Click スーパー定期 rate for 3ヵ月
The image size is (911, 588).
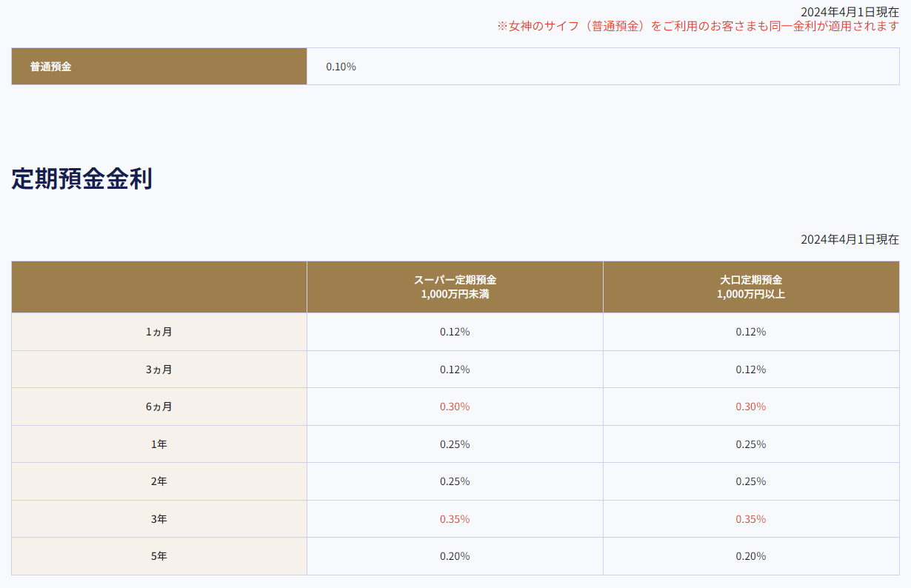(x=455, y=370)
